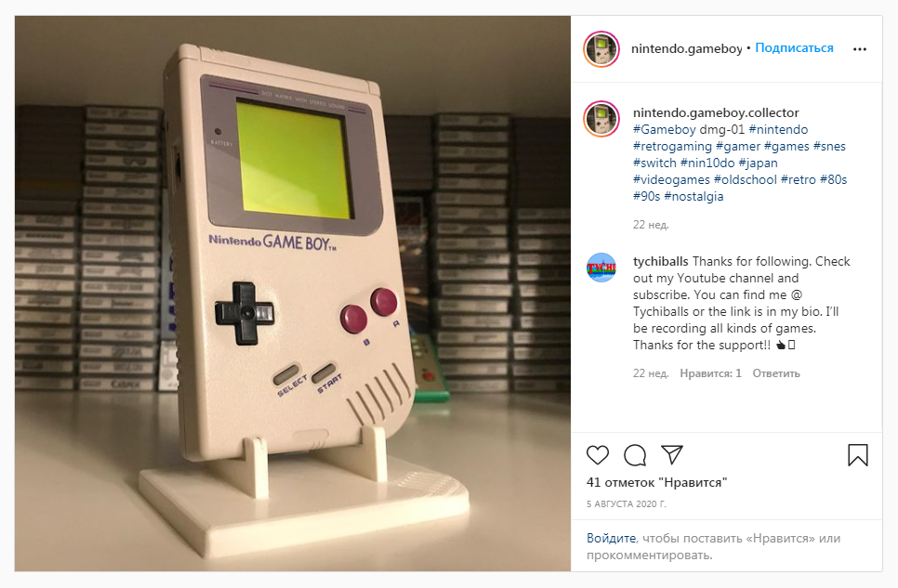Open the avatar beside nintendo.gameboy.collector caption
The width and height of the screenshot is (898, 588).
601,119
